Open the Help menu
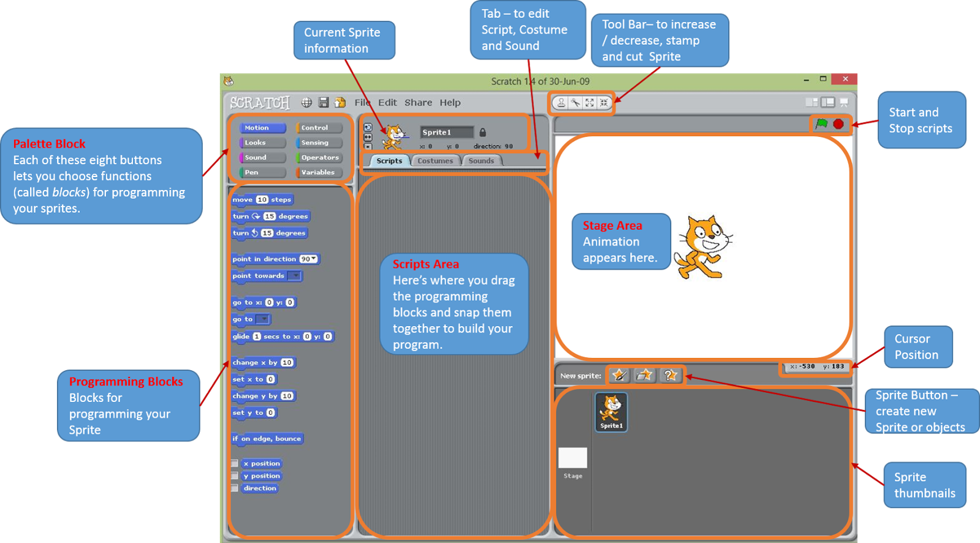The width and height of the screenshot is (980, 543). pos(450,102)
